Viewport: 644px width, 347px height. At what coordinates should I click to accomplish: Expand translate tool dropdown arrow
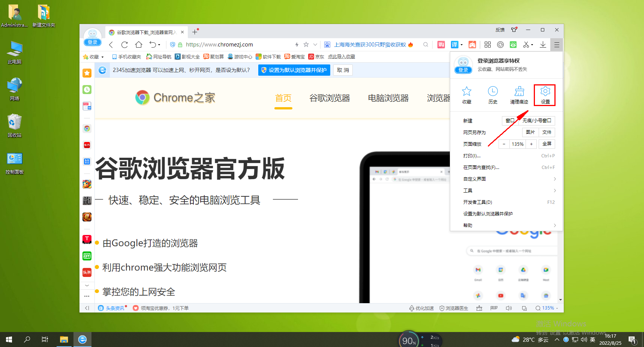pyautogui.click(x=461, y=45)
